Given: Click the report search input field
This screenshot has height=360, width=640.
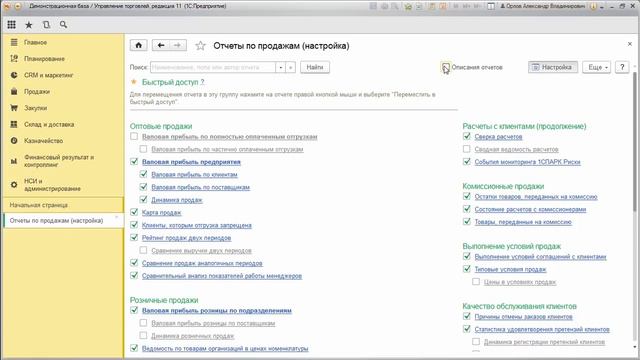Looking at the screenshot, I should coord(213,67).
